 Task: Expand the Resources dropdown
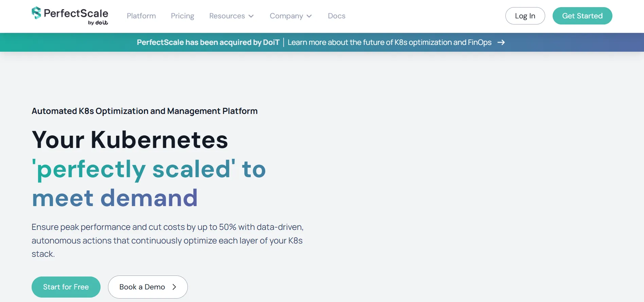(x=232, y=16)
